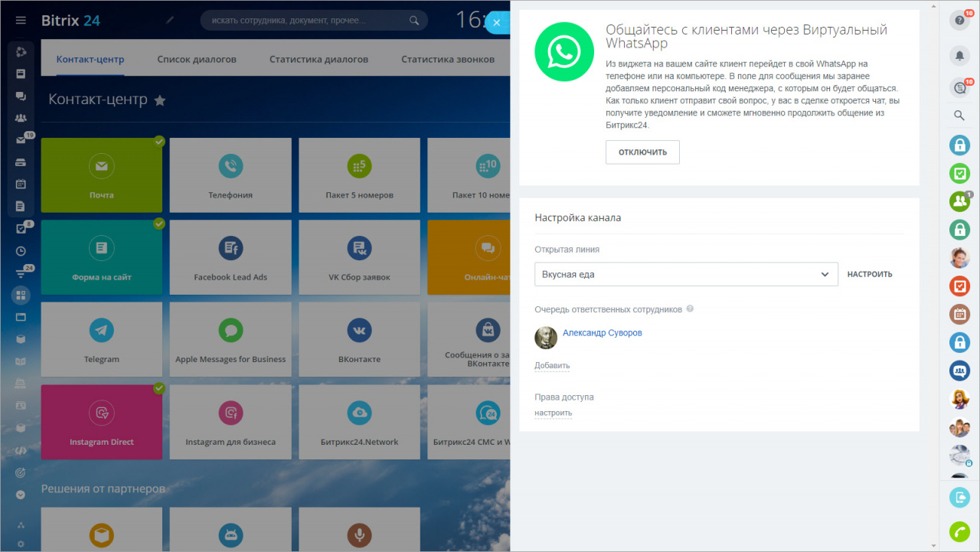The image size is (980, 552).
Task: Open the notifications bell
Action: (959, 55)
